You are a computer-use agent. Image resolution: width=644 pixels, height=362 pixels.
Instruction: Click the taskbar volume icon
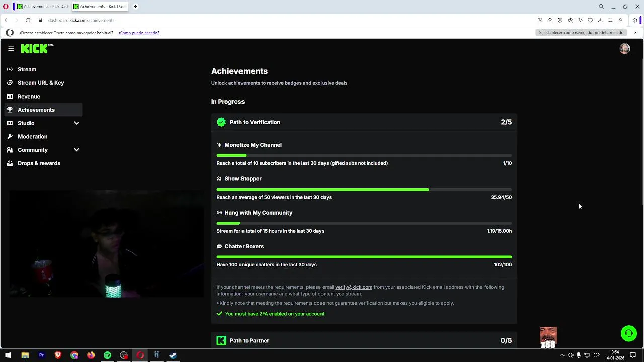[570, 355]
